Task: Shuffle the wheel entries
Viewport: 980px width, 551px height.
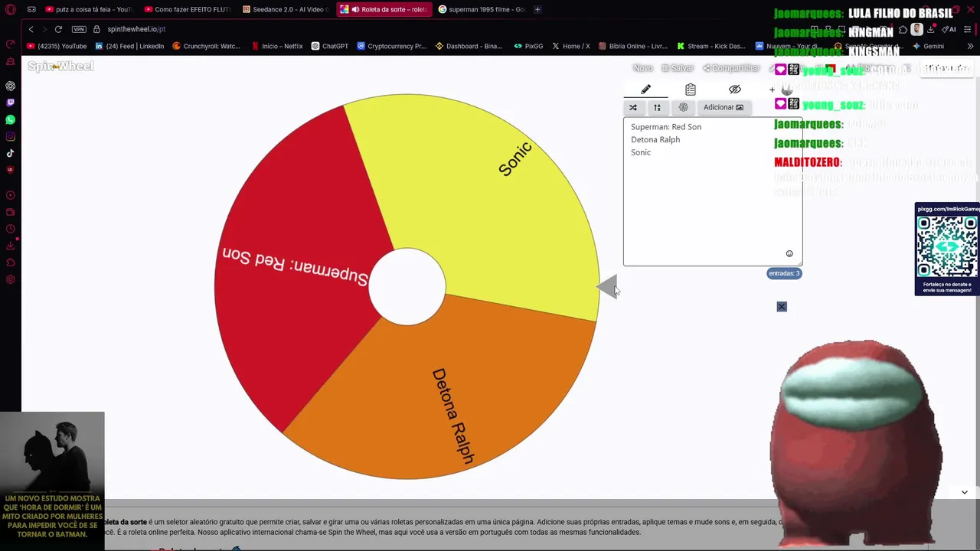Action: pyautogui.click(x=633, y=107)
